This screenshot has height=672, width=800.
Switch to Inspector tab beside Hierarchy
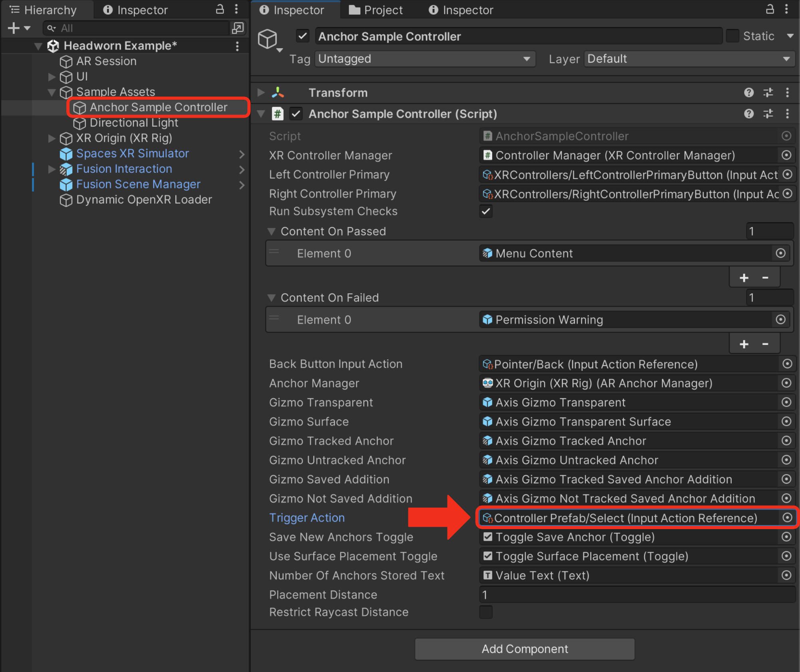tap(136, 10)
